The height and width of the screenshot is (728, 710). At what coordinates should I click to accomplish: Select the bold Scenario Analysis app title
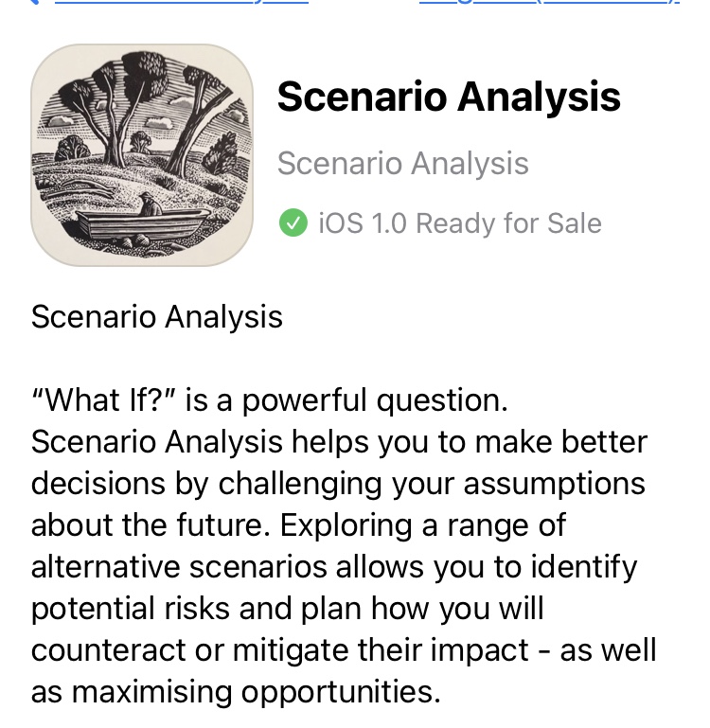click(449, 97)
